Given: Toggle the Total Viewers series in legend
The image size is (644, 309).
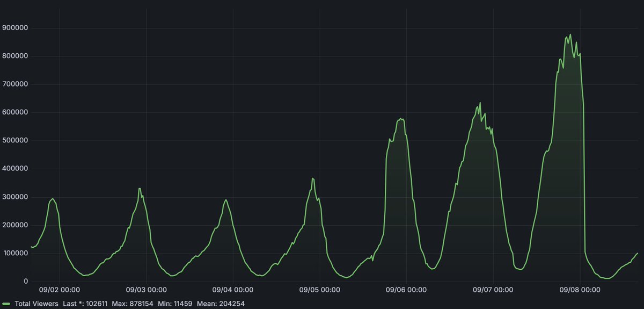Looking at the screenshot, I should click(x=36, y=304).
